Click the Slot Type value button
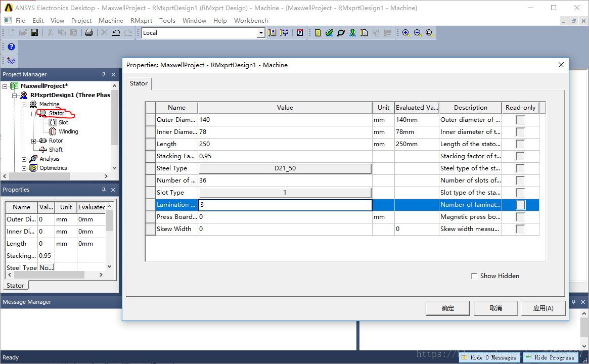 tap(285, 192)
